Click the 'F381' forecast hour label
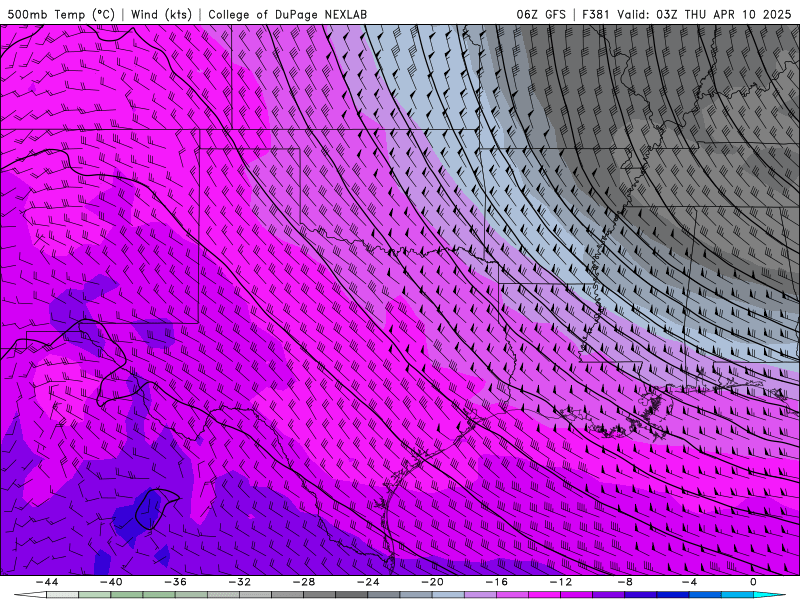Image resolution: width=800 pixels, height=600 pixels. point(596,14)
